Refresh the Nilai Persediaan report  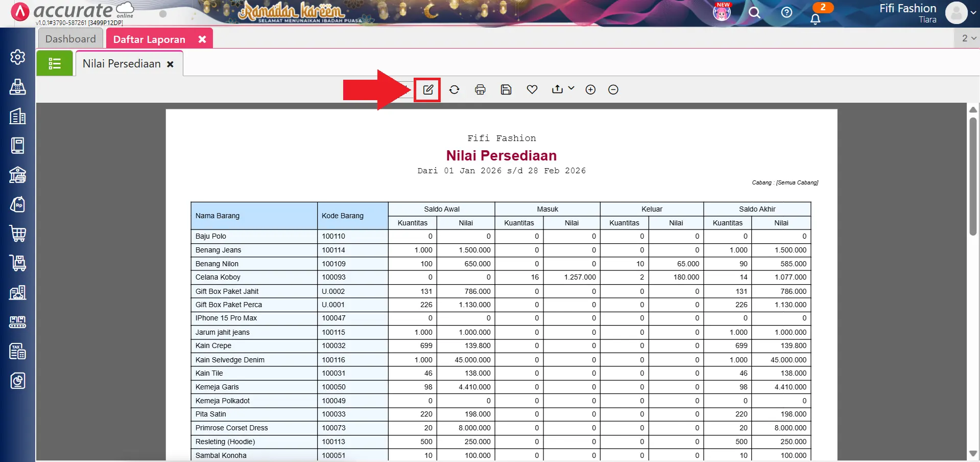pyautogui.click(x=455, y=89)
